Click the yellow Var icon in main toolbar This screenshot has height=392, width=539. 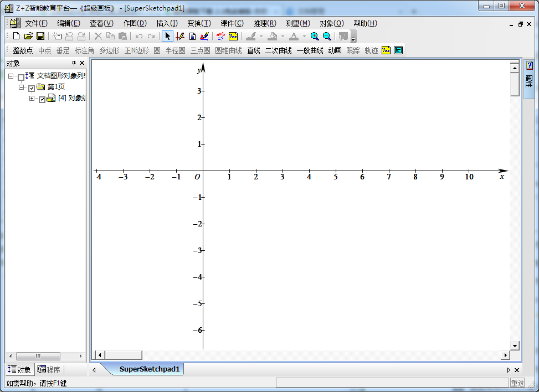(233, 36)
